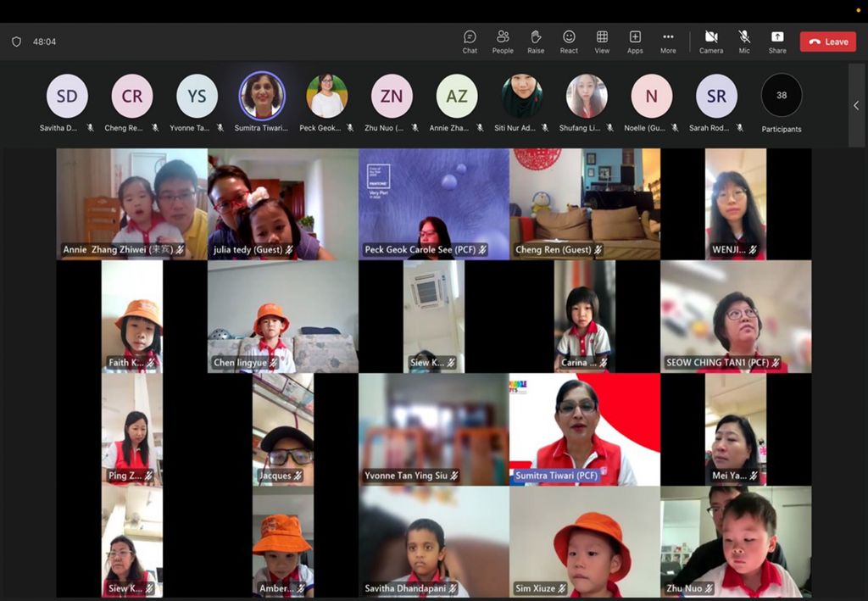The image size is (868, 601).
Task: Open the Apps menu
Action: 635,42
